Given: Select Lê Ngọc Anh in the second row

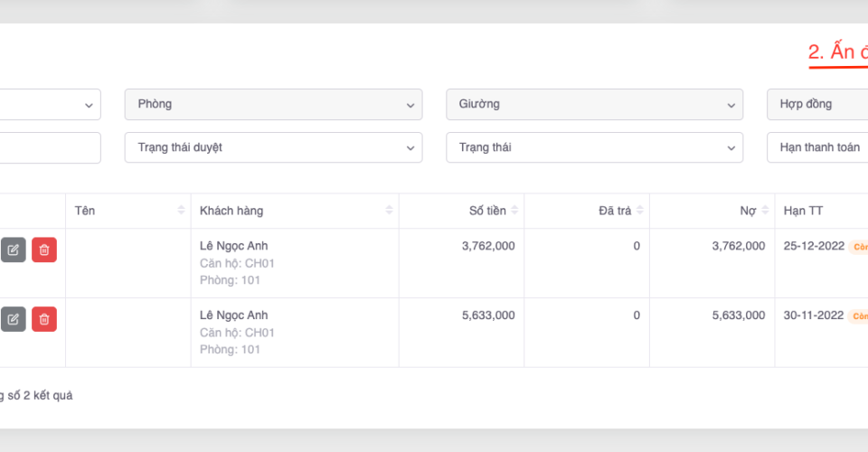Looking at the screenshot, I should (x=233, y=315).
